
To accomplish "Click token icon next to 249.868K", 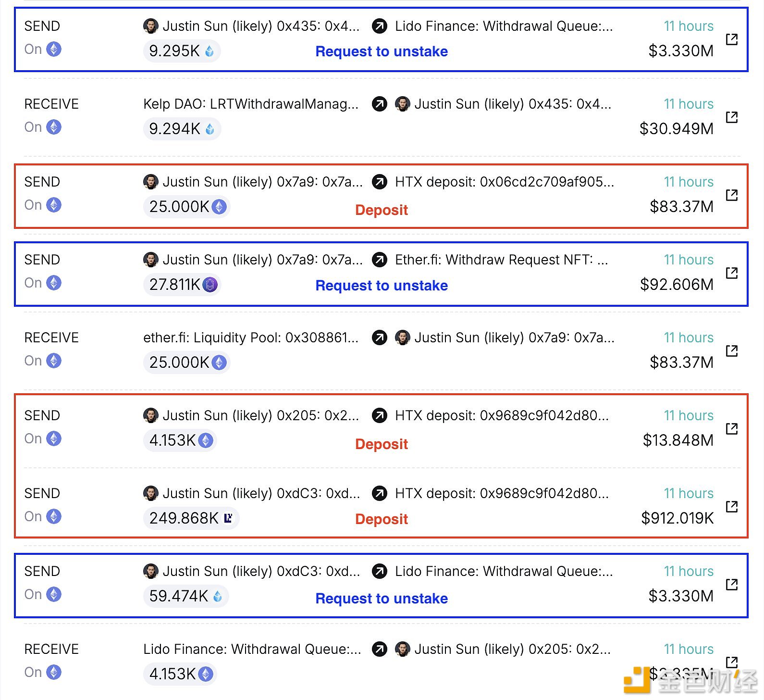I will point(228,518).
